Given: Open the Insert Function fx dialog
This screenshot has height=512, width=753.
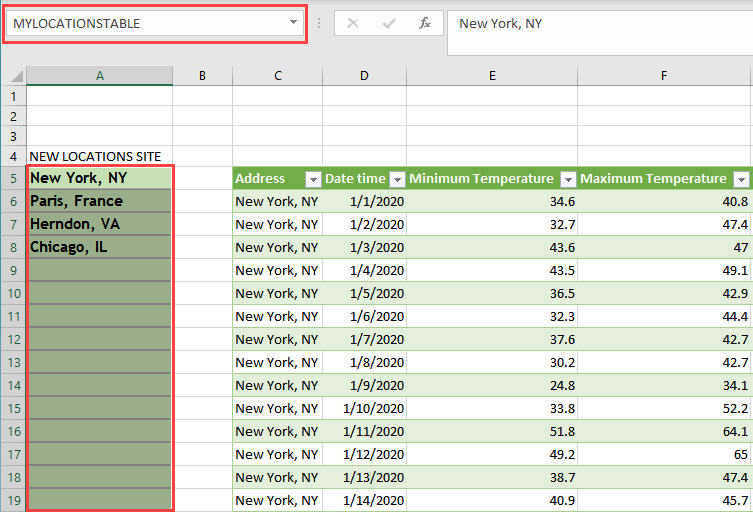Looking at the screenshot, I should pos(425,23).
